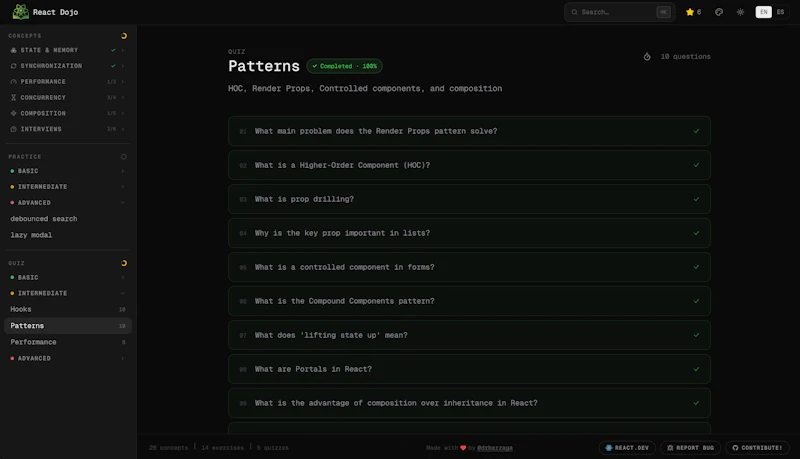Toggle light mode with sun icon
Viewport: 800px width, 459px height.
(740, 12)
